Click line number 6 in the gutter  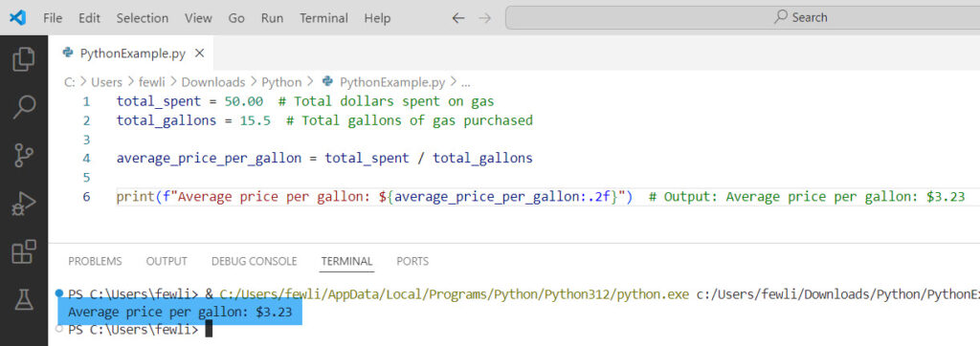86,197
